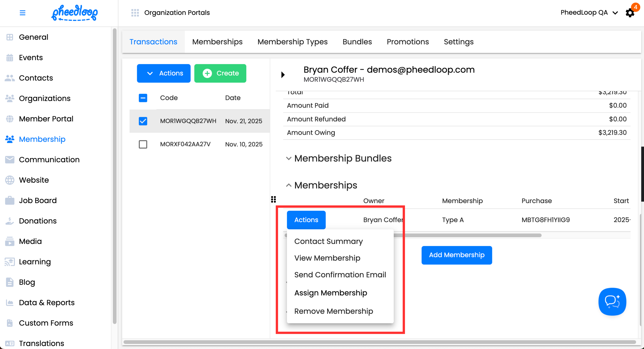
Task: Click the green Create button
Action: coord(220,73)
